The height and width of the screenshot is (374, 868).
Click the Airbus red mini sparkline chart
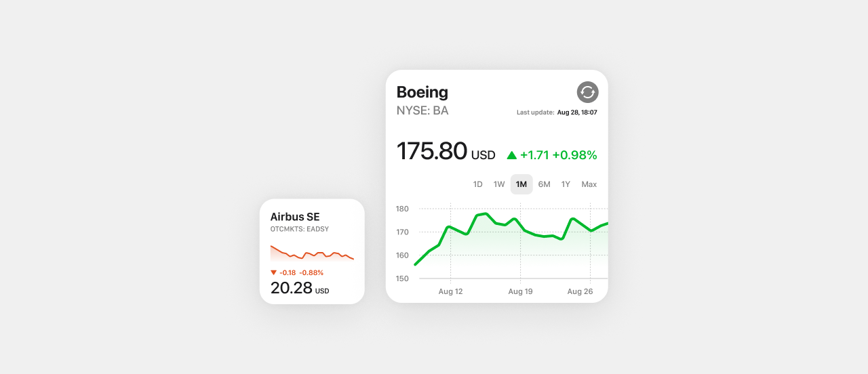(312, 253)
